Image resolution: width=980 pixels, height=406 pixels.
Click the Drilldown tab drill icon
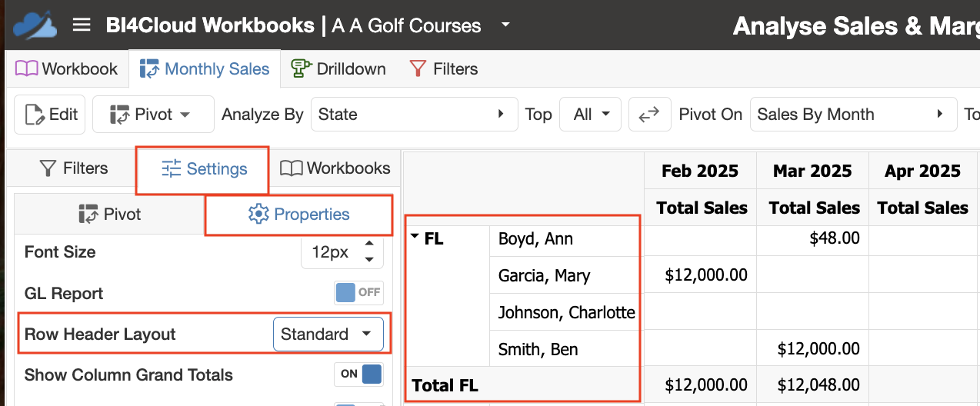301,68
